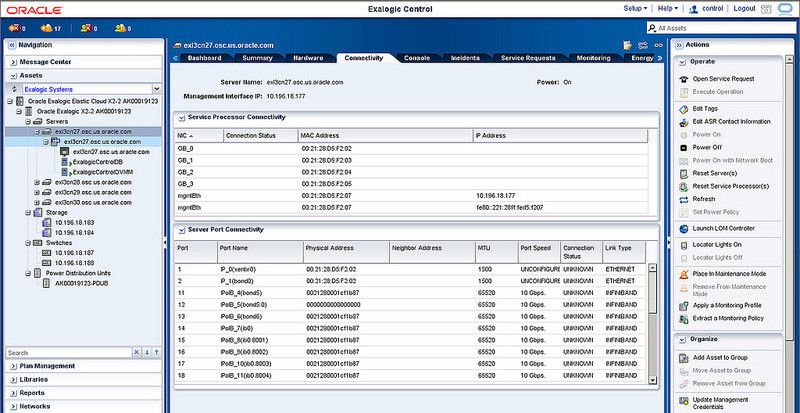Click the tabs scroll-right arrows
This screenshot has height=413, width=800.
(659, 58)
